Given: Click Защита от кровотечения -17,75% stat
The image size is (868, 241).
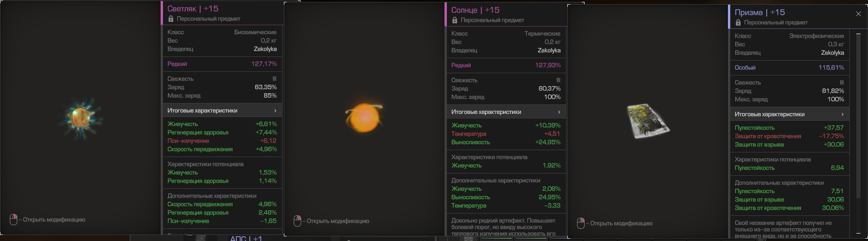Looking at the screenshot, I should click(790, 136).
